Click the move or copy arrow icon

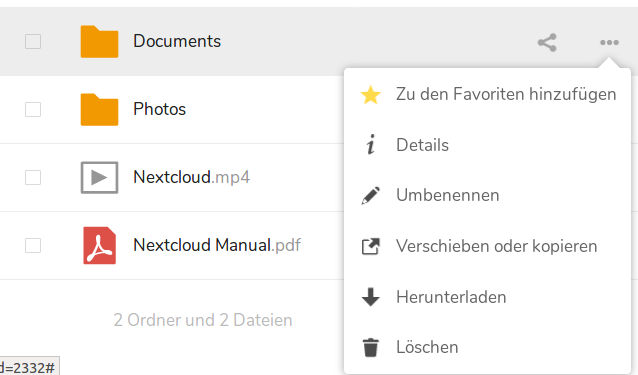point(370,246)
